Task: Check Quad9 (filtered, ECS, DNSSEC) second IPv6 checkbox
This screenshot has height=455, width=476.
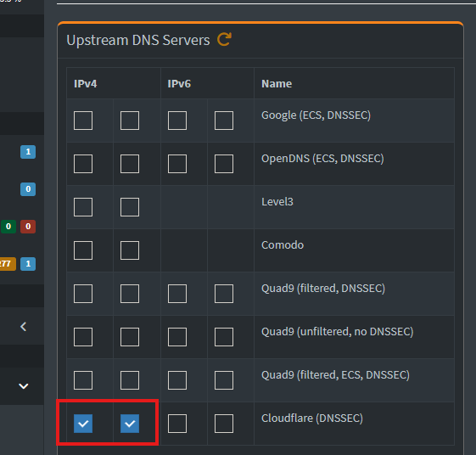Action: coord(224,380)
